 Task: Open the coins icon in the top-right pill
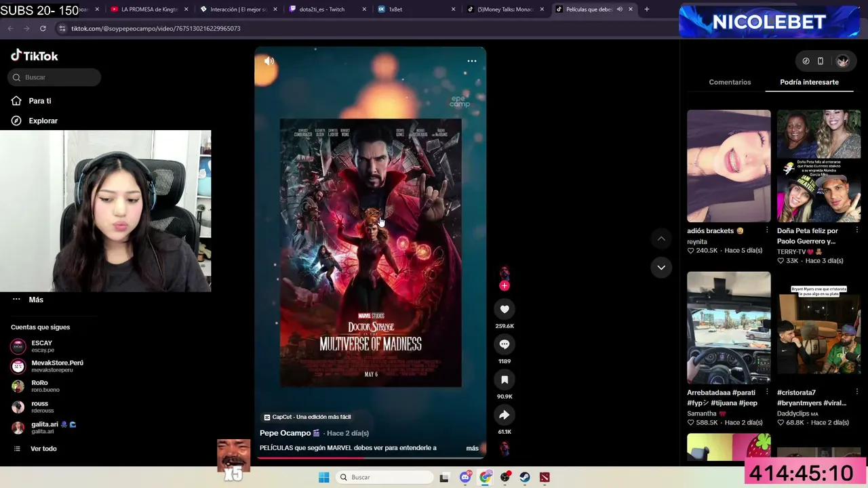point(806,61)
